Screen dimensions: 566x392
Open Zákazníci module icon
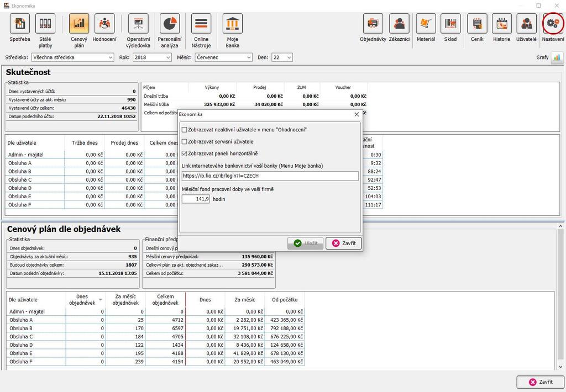click(399, 24)
